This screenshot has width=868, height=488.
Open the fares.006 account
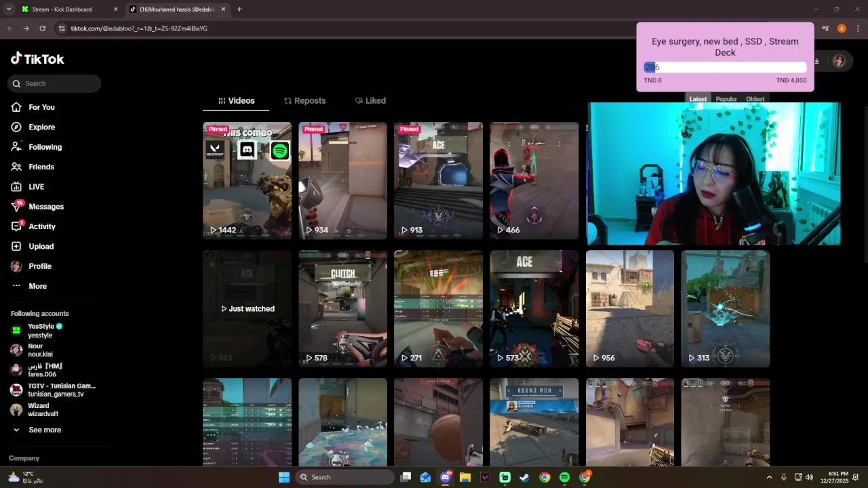tap(42, 370)
